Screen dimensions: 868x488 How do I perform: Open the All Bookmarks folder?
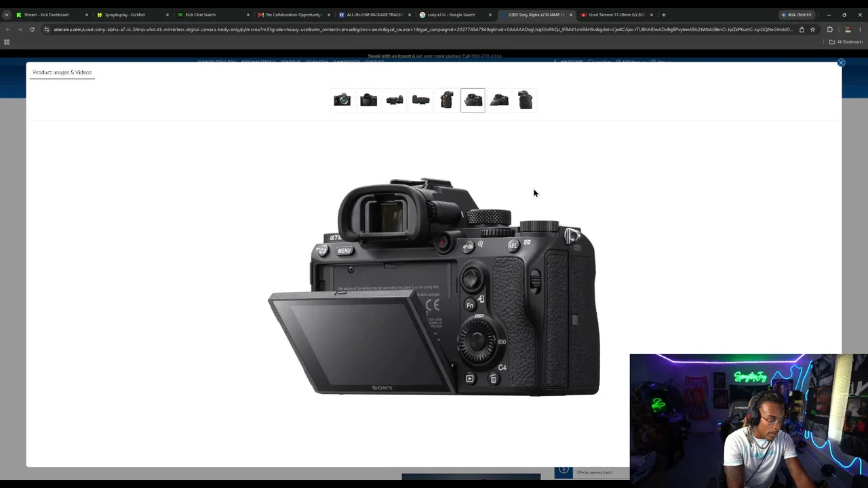click(x=846, y=42)
